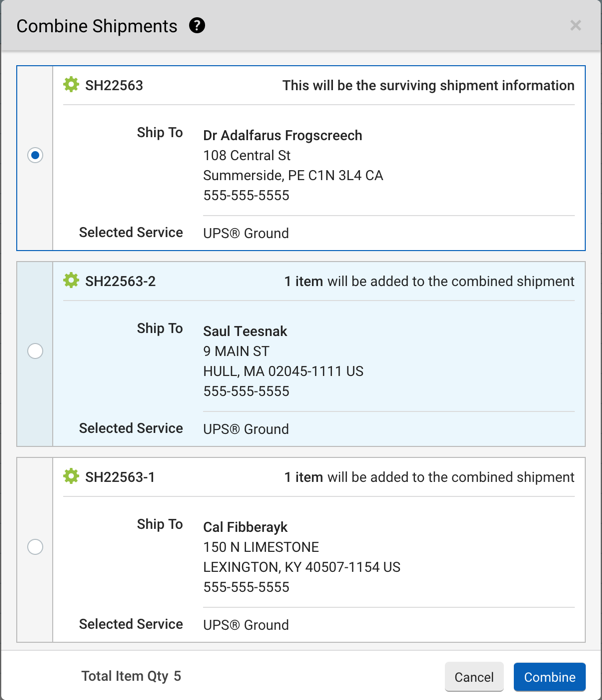Image resolution: width=602 pixels, height=700 pixels.
Task: Click the SH22563-2 shipment number
Action: coord(120,281)
